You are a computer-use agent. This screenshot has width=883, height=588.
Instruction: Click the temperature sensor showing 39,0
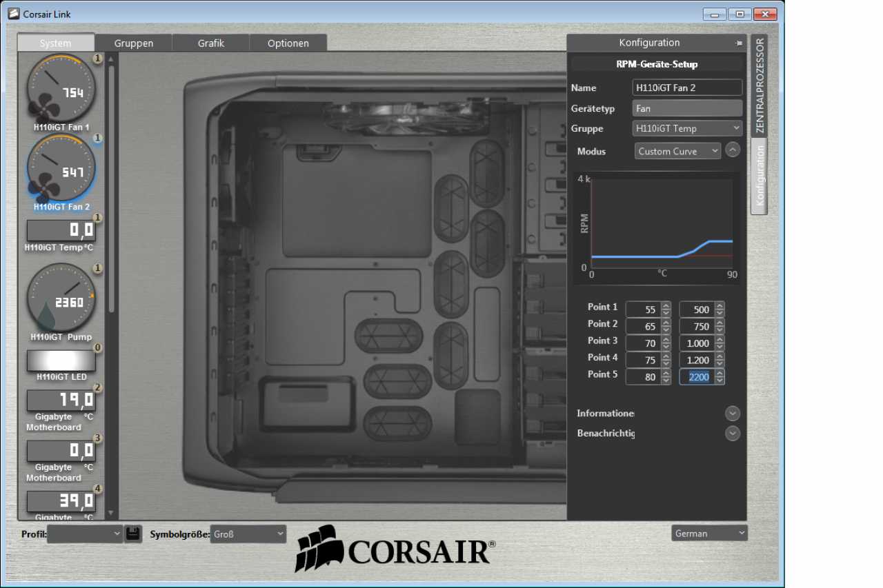point(61,501)
